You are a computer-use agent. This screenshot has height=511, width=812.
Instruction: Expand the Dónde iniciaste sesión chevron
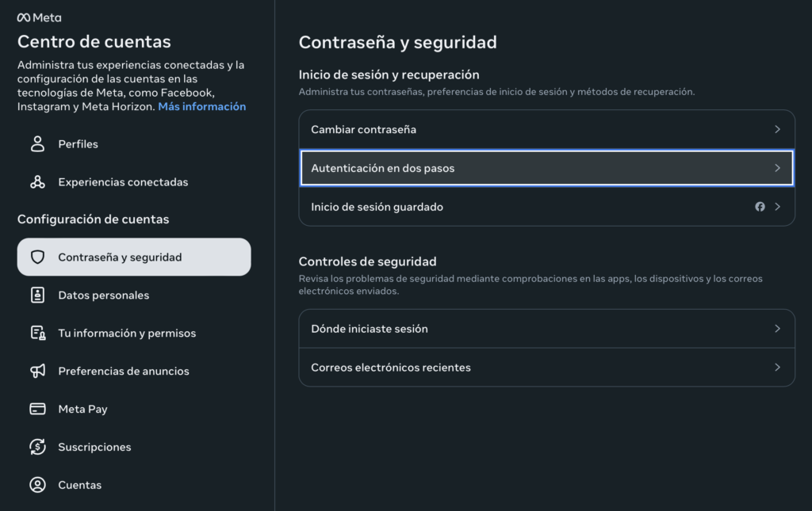777,329
